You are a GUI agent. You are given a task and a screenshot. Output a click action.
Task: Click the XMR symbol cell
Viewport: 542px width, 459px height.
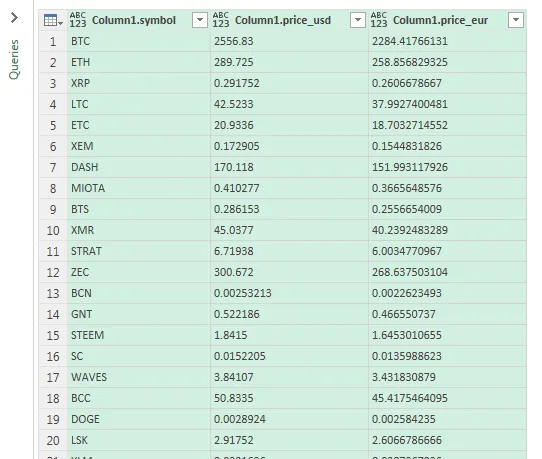click(x=139, y=230)
